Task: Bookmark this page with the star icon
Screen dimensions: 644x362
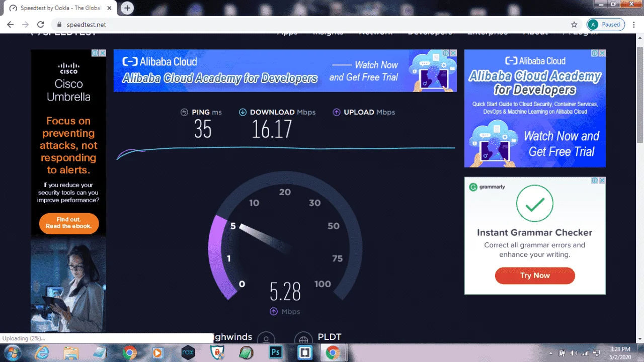Action: pos(574,24)
